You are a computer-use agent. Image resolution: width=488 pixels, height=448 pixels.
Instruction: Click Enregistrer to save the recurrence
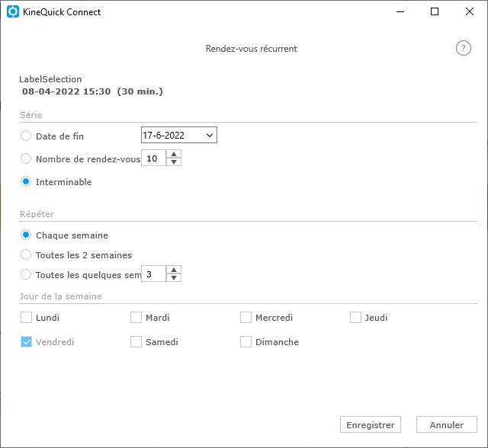(x=371, y=424)
